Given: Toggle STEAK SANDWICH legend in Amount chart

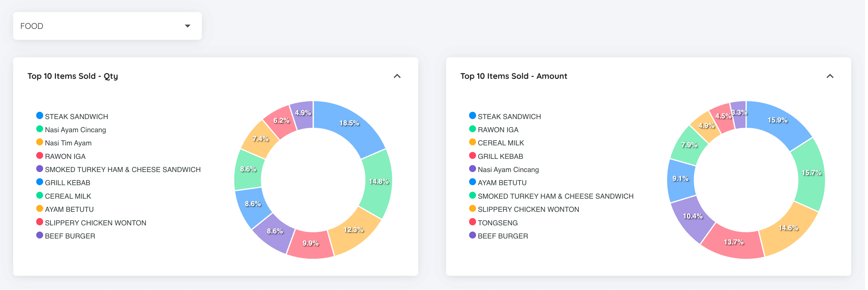Looking at the screenshot, I should point(505,116).
